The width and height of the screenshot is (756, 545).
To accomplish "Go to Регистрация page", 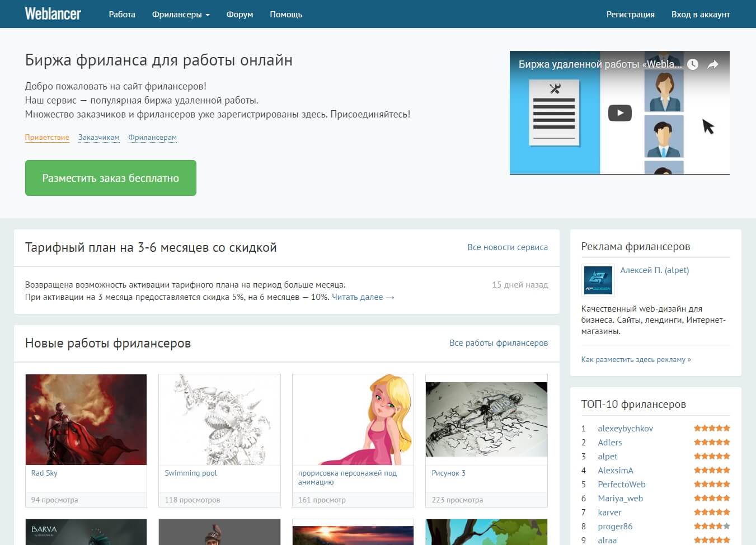I will [631, 15].
